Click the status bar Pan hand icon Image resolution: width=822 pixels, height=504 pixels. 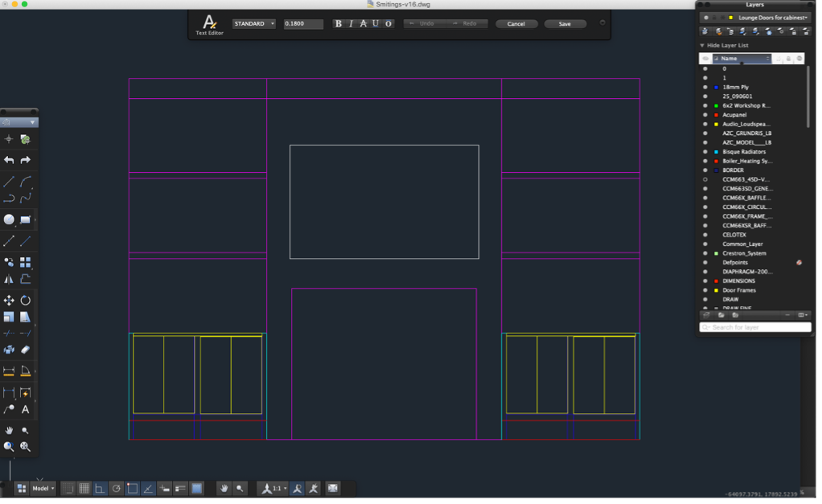224,488
